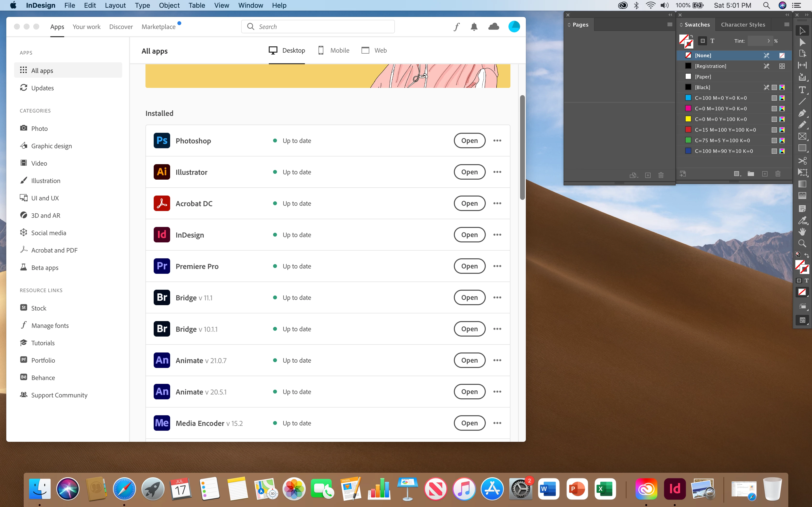Open the fonts icon in header
Image resolution: width=812 pixels, height=507 pixels.
pyautogui.click(x=456, y=27)
